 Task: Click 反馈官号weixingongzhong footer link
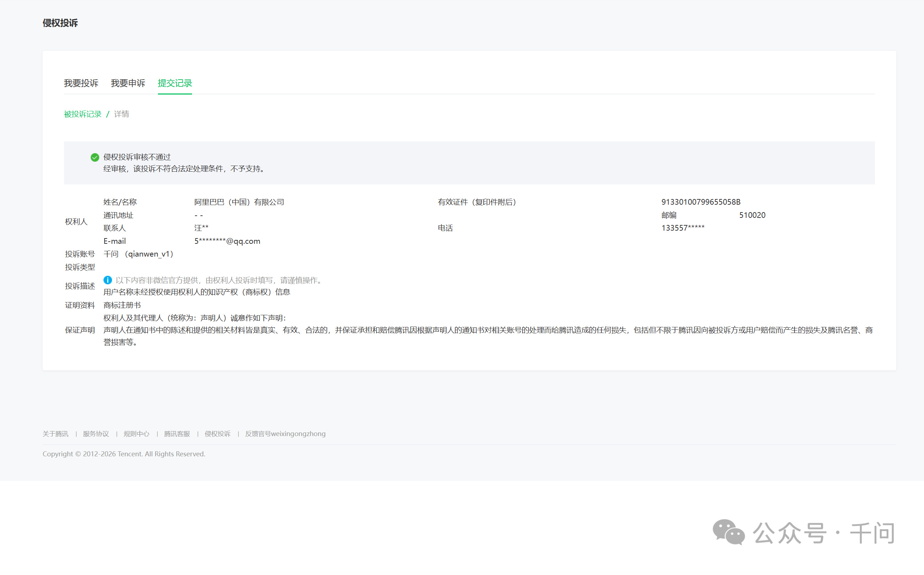285,434
